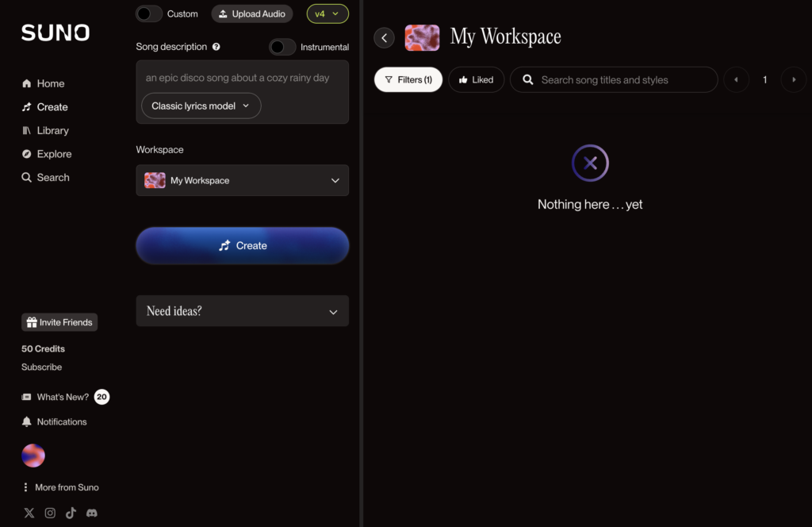Open Suno's Instagram page

(x=50, y=513)
